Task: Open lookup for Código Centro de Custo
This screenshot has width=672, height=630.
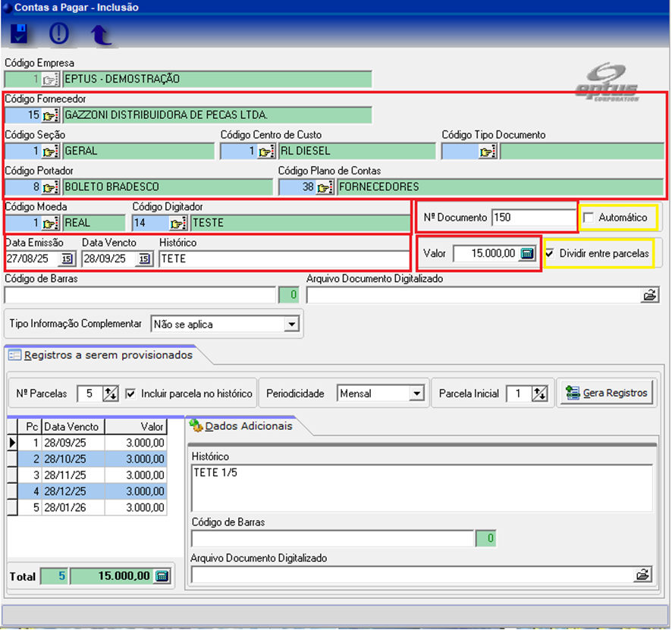Action: coord(266,152)
